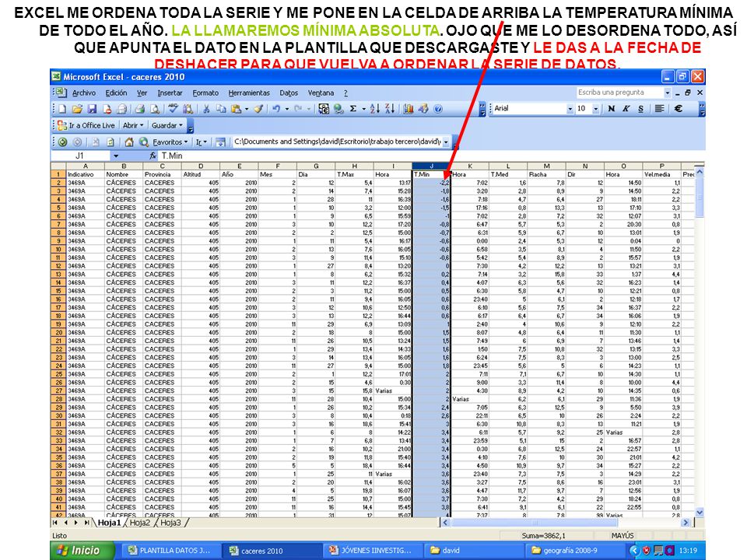Image resolution: width=747 pixels, height=560 pixels.
Task: Expand the Name Box dropdown next to J1
Action: [115, 156]
